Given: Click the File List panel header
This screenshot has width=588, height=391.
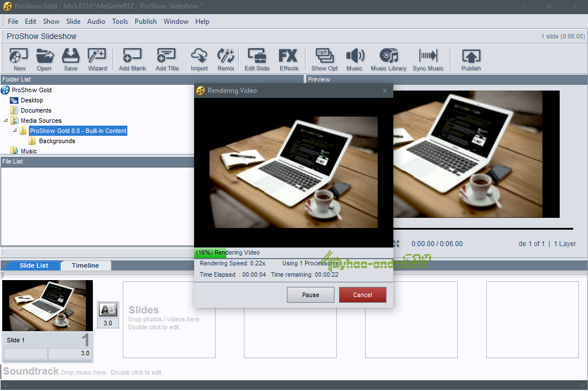Looking at the screenshot, I should click(97, 162).
